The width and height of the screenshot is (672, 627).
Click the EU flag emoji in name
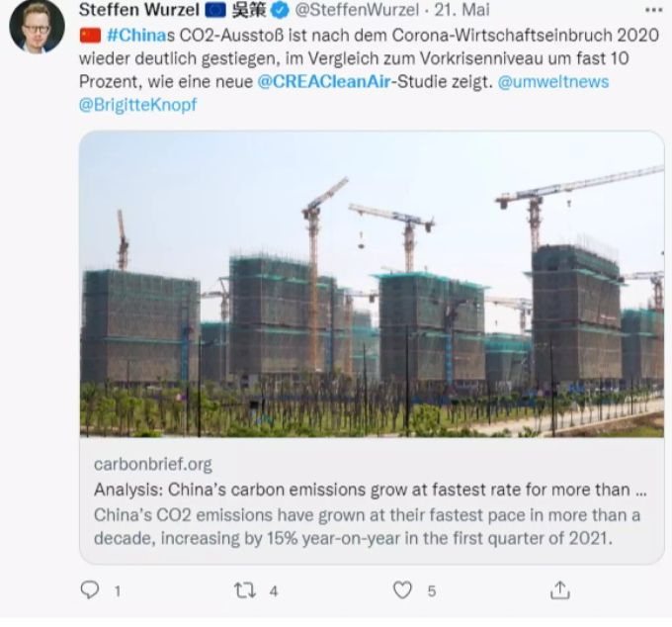(215, 10)
